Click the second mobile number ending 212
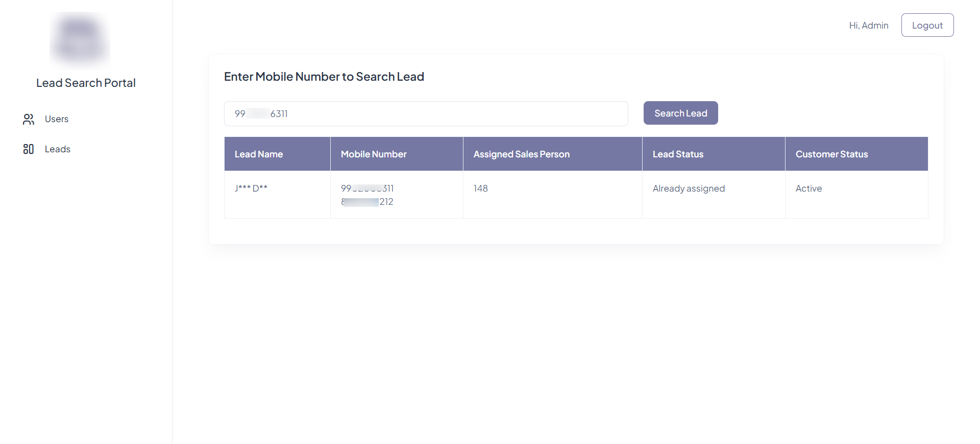The height and width of the screenshot is (444, 980). tap(367, 202)
